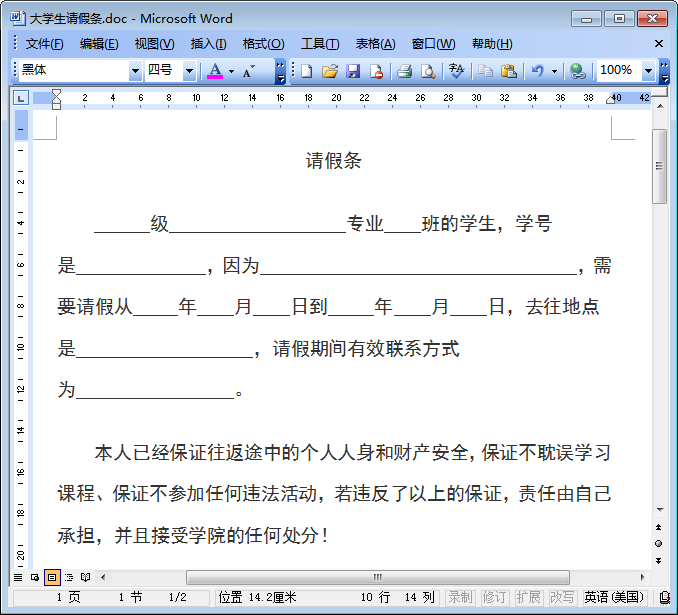This screenshot has height=615, width=678.
Task: Open the 窗口(W) menu
Action: [433, 44]
